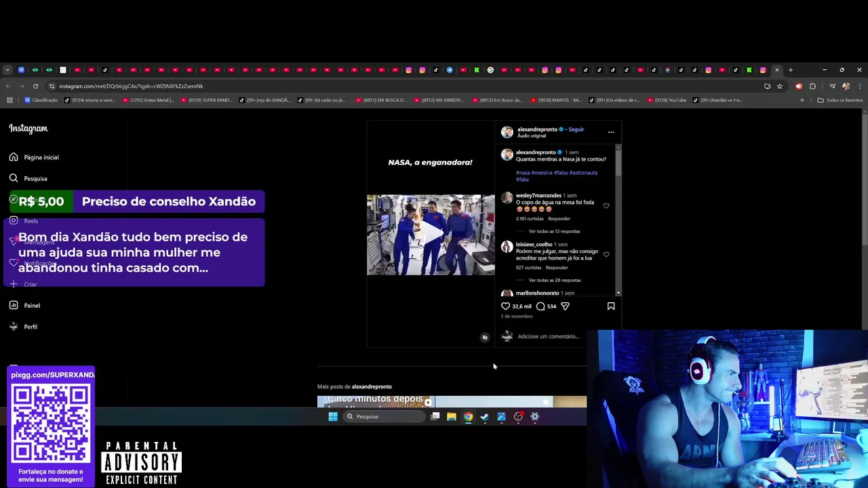Screen dimensions: 868x488
Task: Open Chrome from the taskbar
Action: [x=468, y=417]
